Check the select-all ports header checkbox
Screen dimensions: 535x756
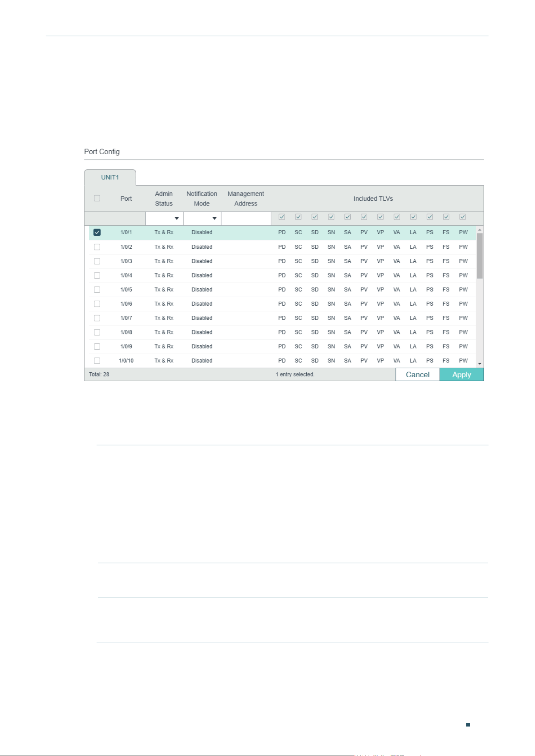pos(97,198)
